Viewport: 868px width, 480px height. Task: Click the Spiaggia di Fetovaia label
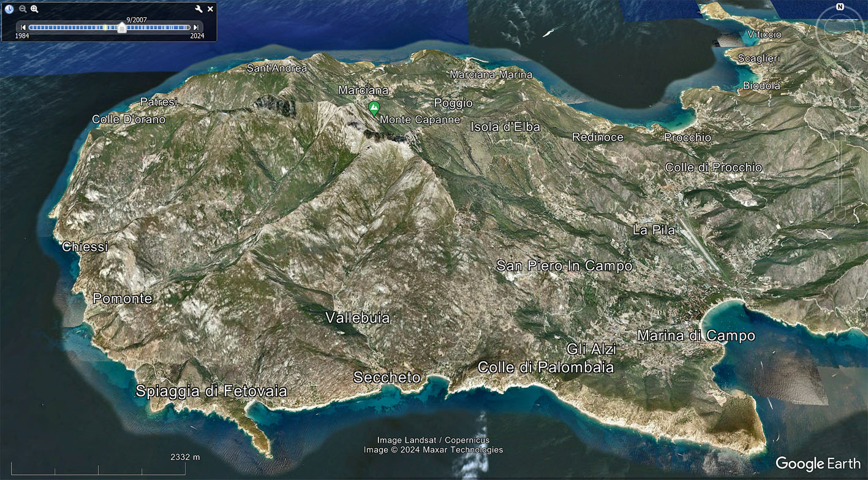pos(211,391)
